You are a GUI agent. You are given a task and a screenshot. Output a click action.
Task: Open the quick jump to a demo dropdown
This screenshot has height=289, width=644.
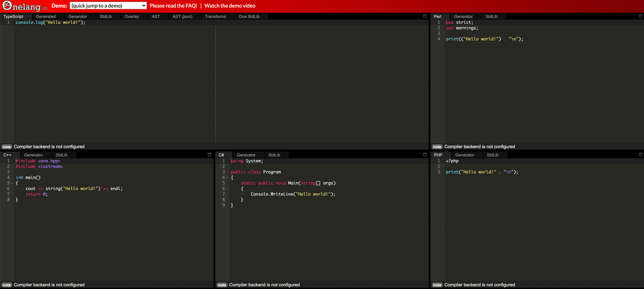pos(108,5)
